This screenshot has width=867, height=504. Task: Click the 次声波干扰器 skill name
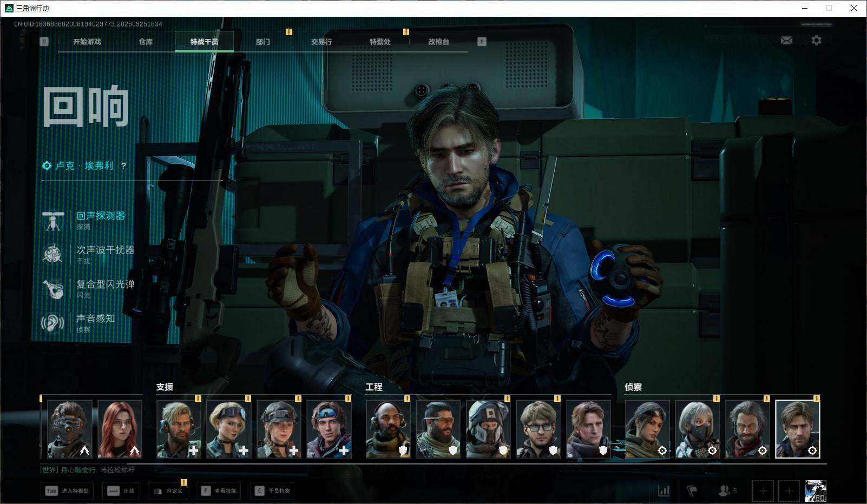pos(106,249)
